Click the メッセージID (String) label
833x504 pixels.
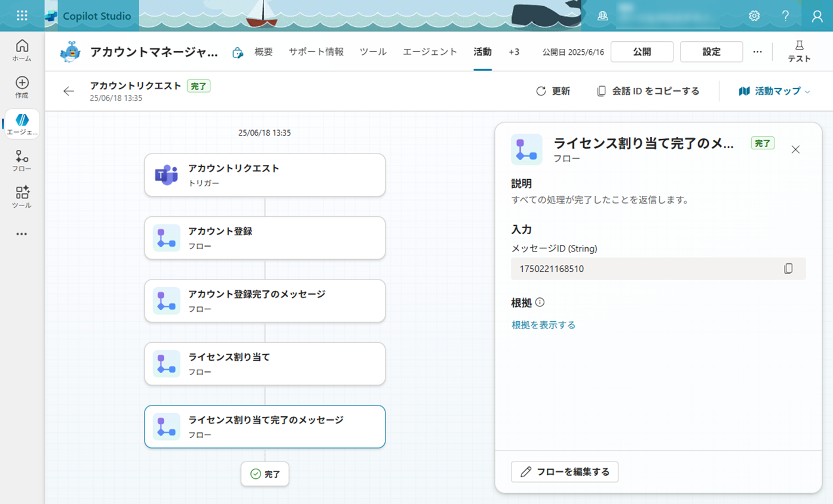tap(554, 248)
